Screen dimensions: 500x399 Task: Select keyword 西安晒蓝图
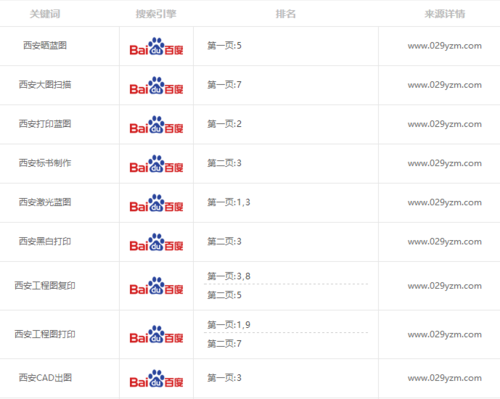coord(45,45)
